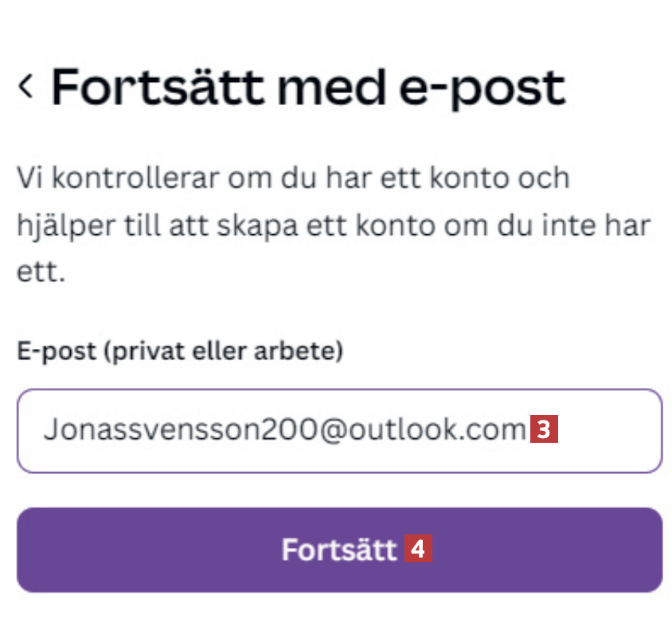Click the red number 4 marker
The image size is (672, 634).
tap(418, 550)
